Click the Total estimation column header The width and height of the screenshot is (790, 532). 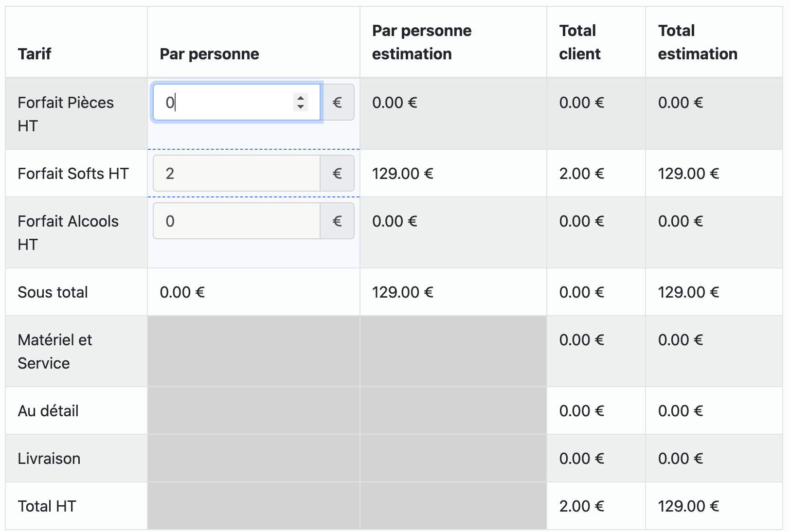(697, 42)
